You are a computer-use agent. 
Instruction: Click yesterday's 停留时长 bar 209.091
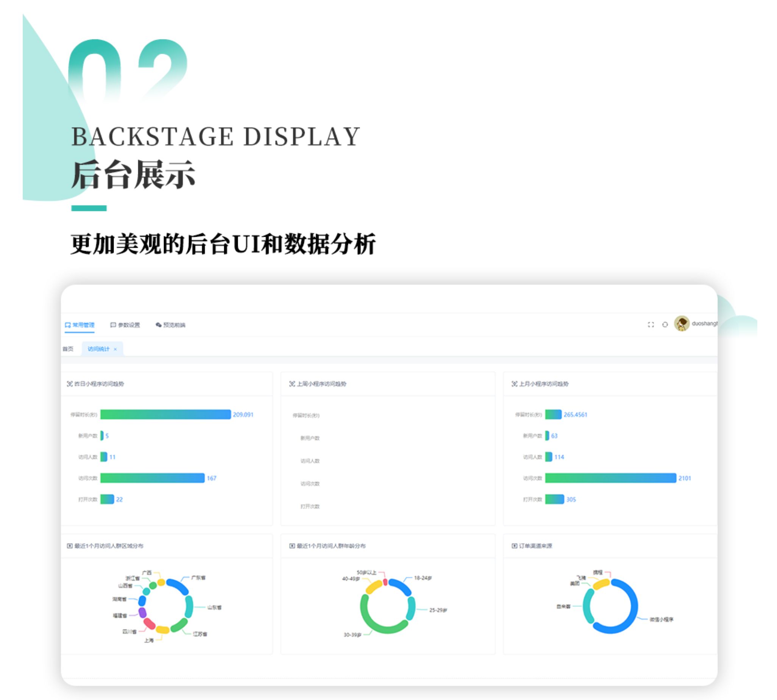pos(166,415)
